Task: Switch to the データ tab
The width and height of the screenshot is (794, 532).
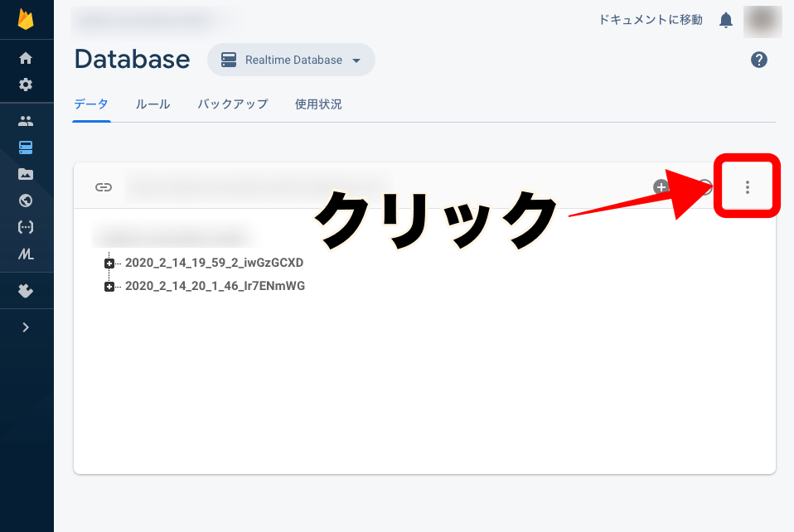Action: coord(91,104)
